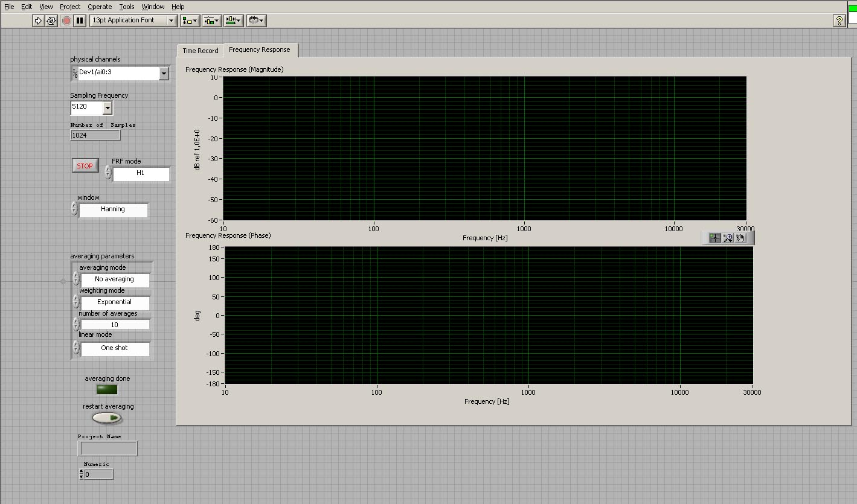The width and height of the screenshot is (857, 504).
Task: Click inside the Phase frequency response graph
Action: click(489, 315)
